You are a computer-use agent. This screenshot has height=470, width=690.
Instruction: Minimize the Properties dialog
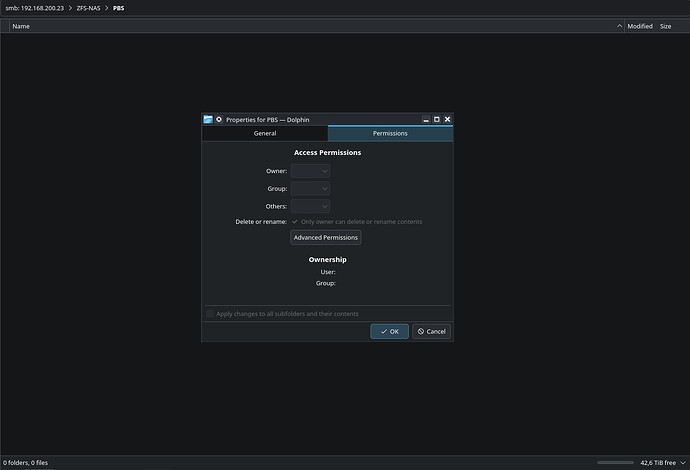pos(426,120)
